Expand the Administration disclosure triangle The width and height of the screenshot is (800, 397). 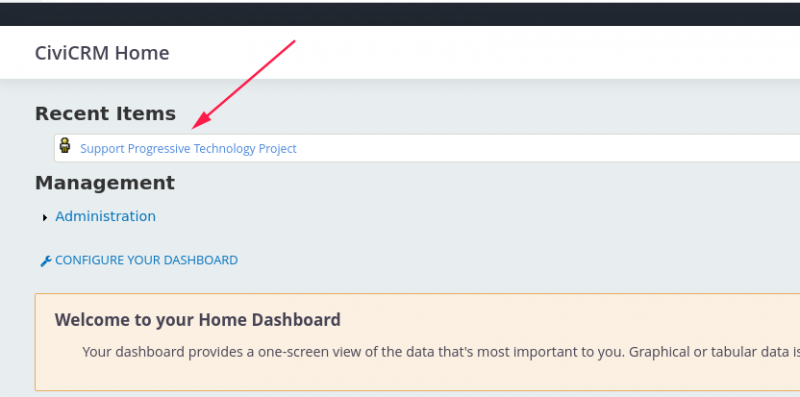[45, 218]
